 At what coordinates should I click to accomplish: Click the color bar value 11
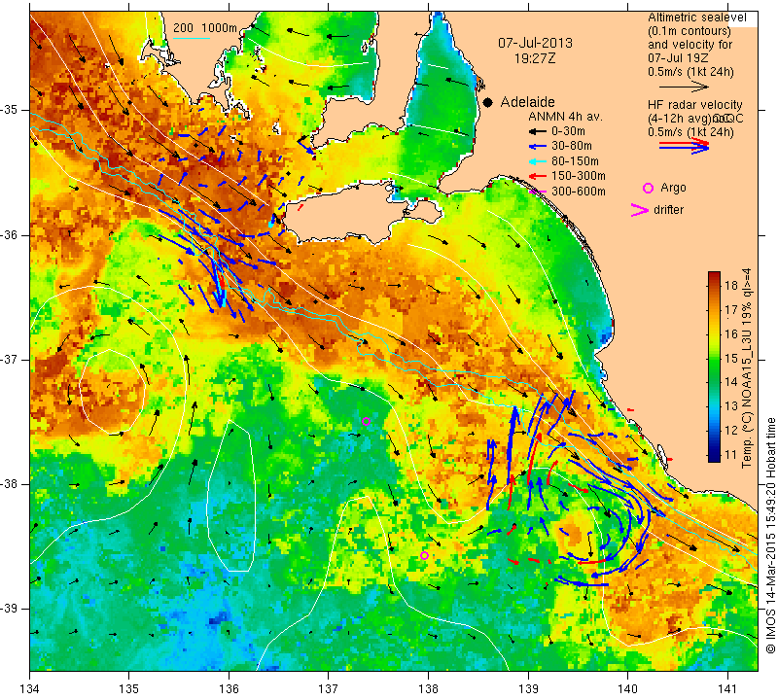tap(732, 455)
